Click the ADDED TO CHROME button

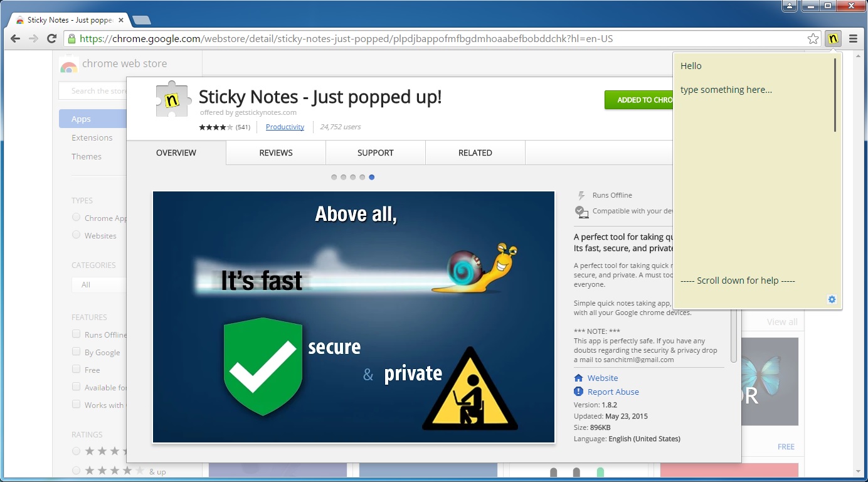pyautogui.click(x=640, y=100)
